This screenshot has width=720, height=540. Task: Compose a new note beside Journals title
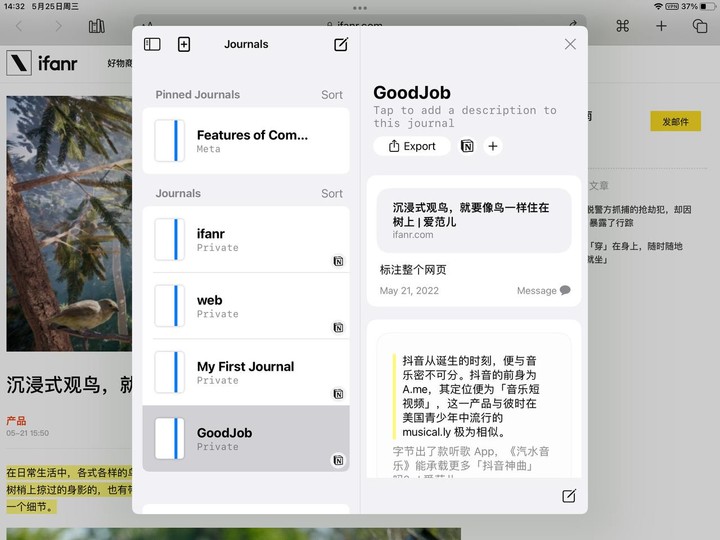click(341, 44)
